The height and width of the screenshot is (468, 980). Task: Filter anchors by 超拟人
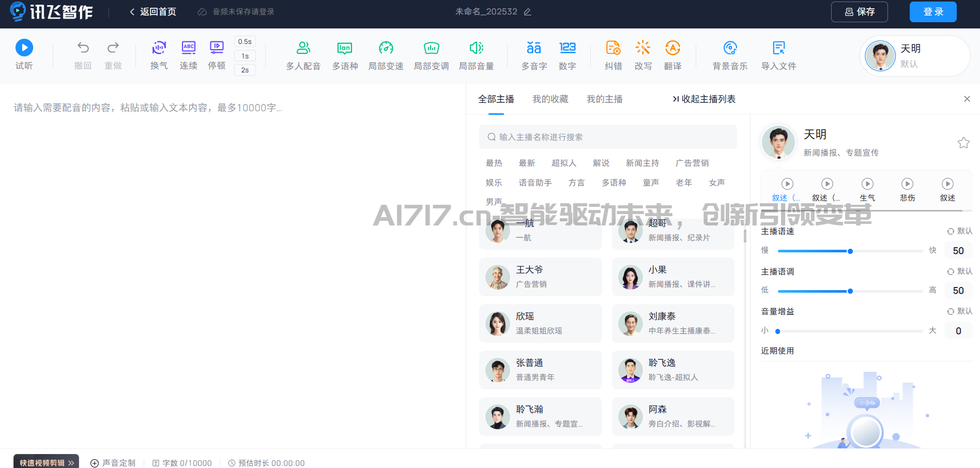point(563,163)
